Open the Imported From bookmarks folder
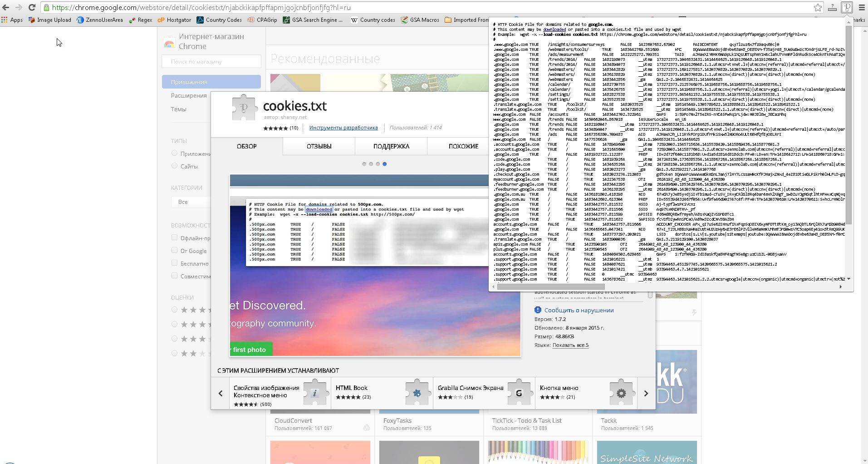 tap(466, 20)
